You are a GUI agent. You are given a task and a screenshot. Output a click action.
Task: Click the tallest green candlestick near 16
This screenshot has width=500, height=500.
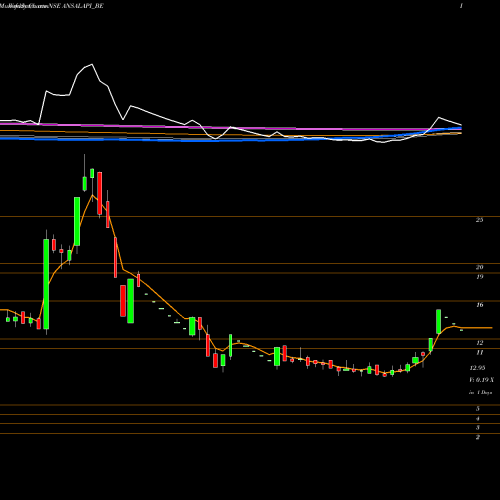click(46, 284)
